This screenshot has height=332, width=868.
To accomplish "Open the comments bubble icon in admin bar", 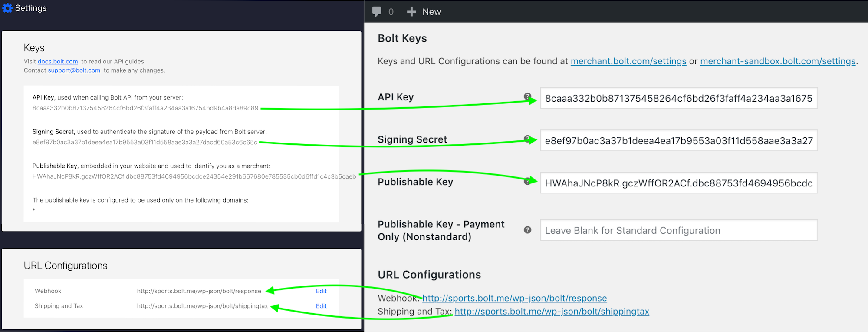I will 377,12.
